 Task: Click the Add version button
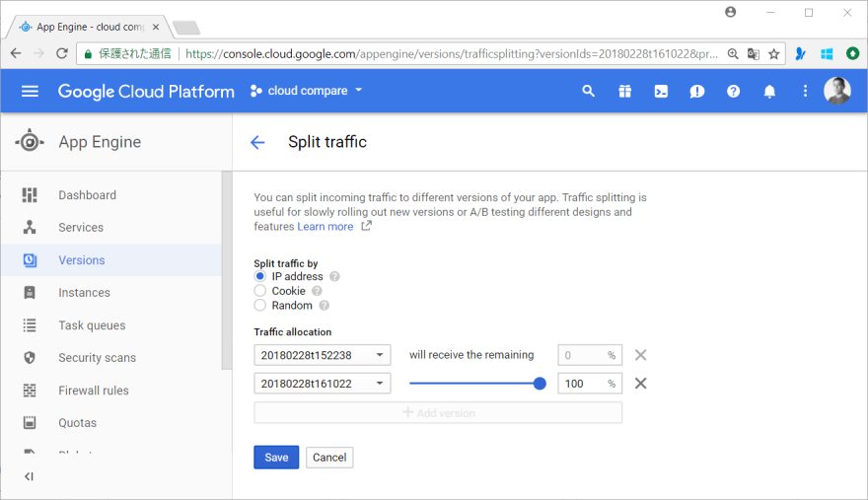pyautogui.click(x=438, y=412)
